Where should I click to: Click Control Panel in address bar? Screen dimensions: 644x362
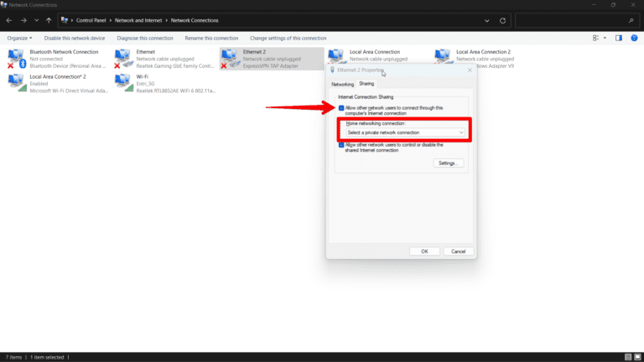91,20
